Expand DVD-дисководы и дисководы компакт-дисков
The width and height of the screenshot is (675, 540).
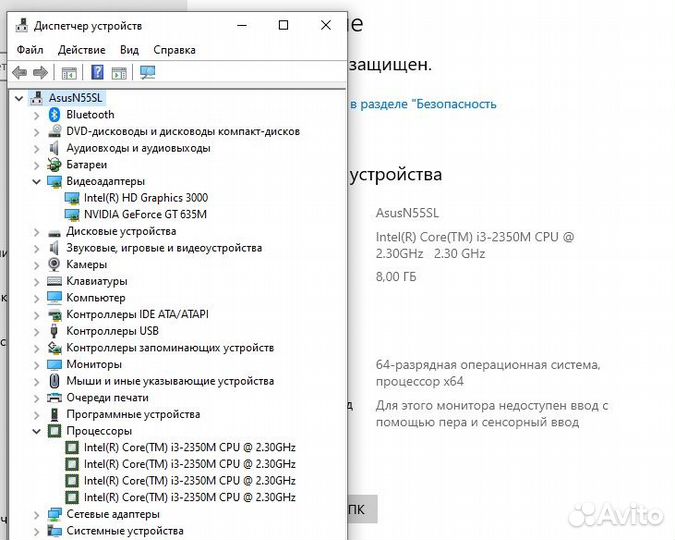pyautogui.click(x=37, y=132)
